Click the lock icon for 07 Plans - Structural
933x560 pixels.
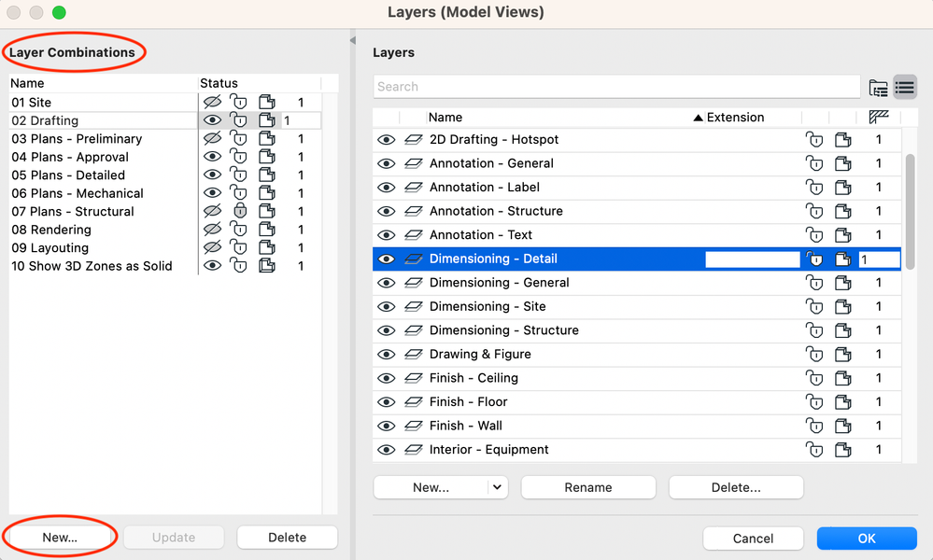click(x=239, y=212)
